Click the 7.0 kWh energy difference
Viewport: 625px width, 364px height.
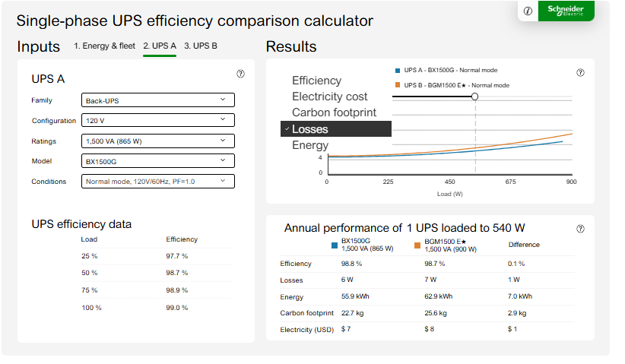pos(520,296)
